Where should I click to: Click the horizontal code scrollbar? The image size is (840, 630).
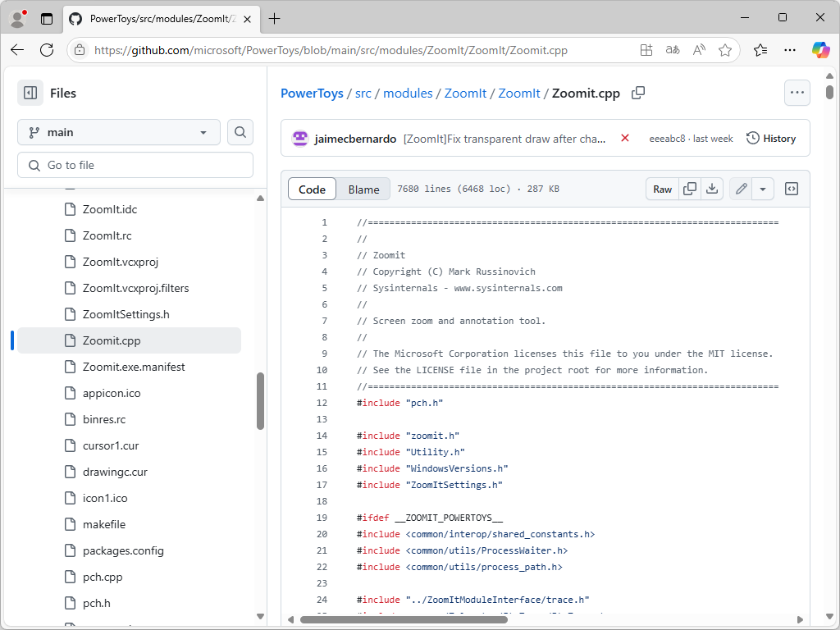459,619
